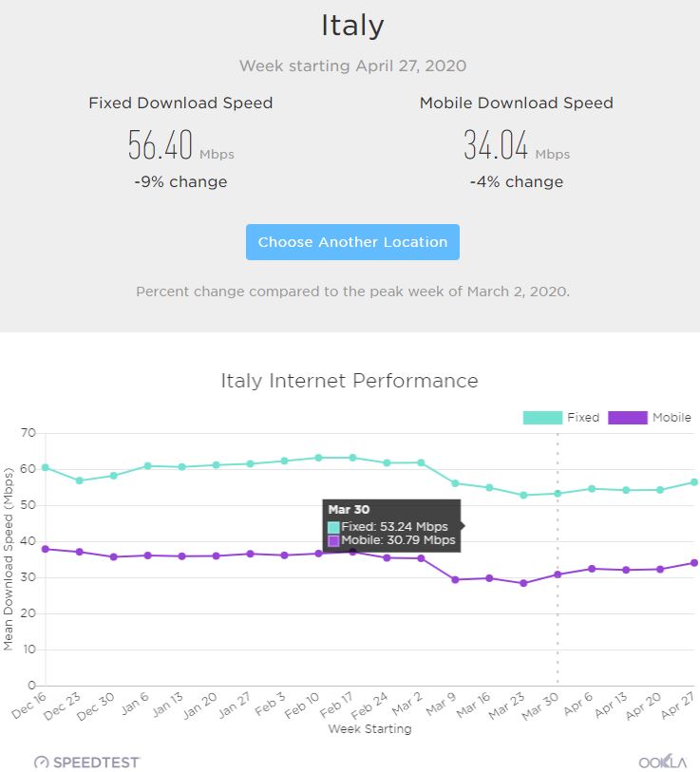
Task: Click the 56.40 Mbps fixed speed value
Action: coord(160,145)
